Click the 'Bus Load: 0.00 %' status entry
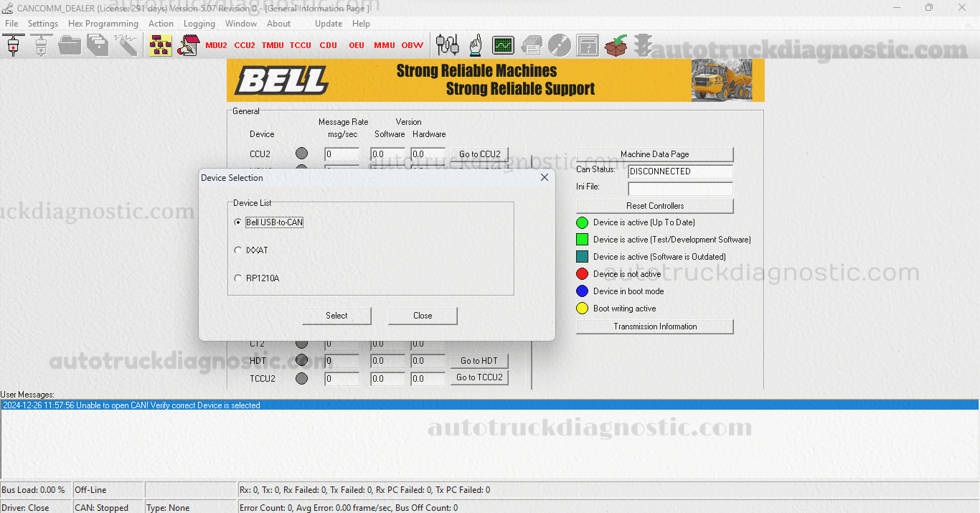This screenshot has height=513, width=980. (x=36, y=490)
